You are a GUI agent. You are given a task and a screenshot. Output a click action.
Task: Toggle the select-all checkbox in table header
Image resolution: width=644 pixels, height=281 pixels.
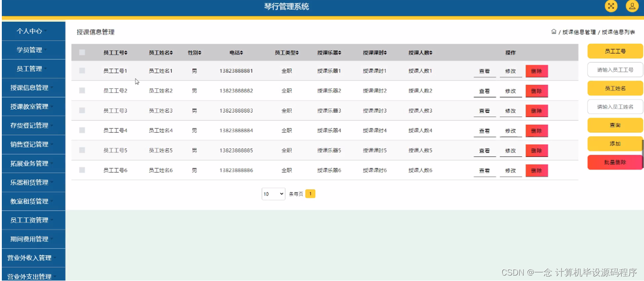point(82,52)
